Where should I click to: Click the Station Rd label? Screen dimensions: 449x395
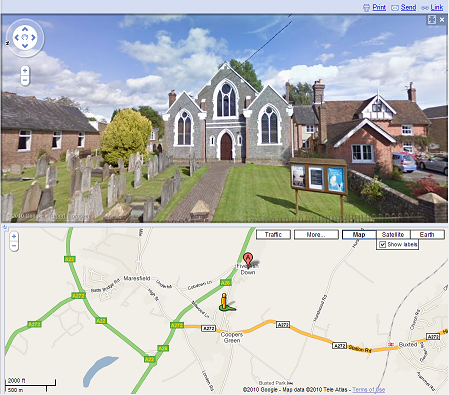(360, 349)
